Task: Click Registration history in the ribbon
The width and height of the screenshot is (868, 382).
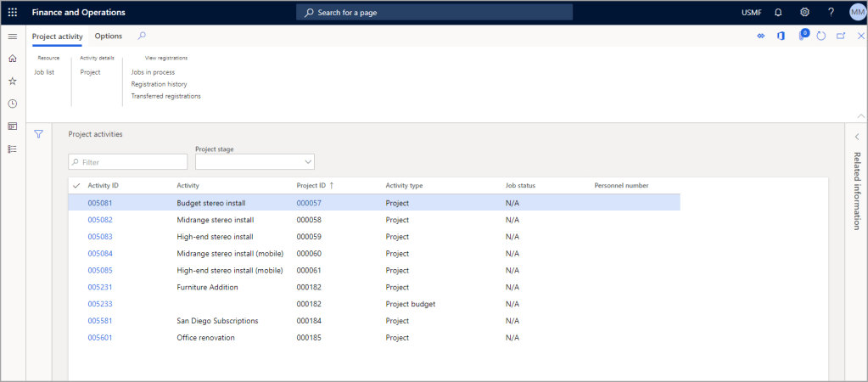Action: [x=159, y=84]
